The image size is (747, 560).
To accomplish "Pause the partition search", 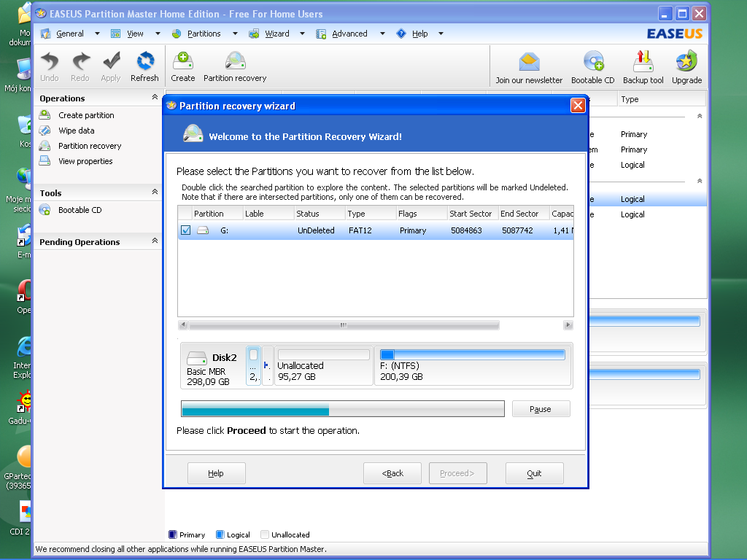I will point(541,409).
